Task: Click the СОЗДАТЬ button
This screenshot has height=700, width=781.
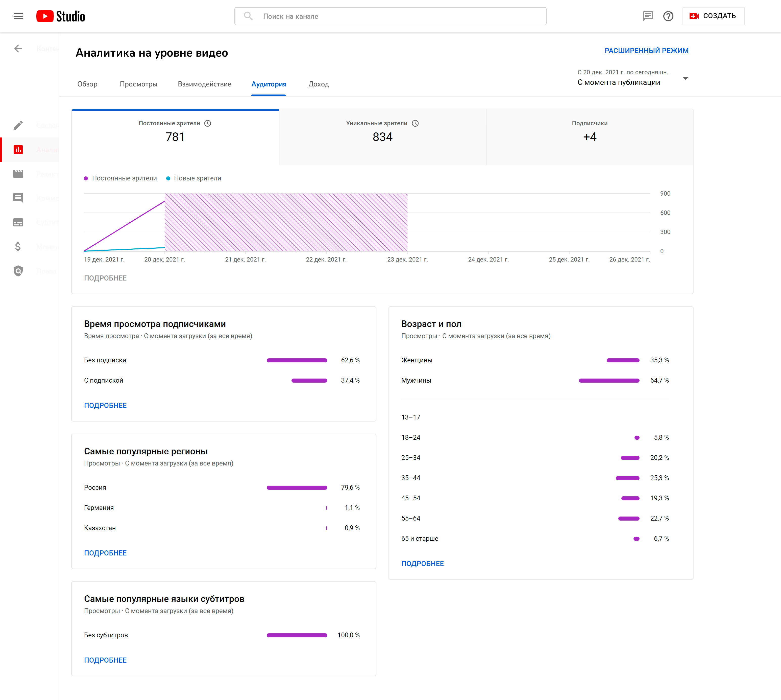Action: 713,16
